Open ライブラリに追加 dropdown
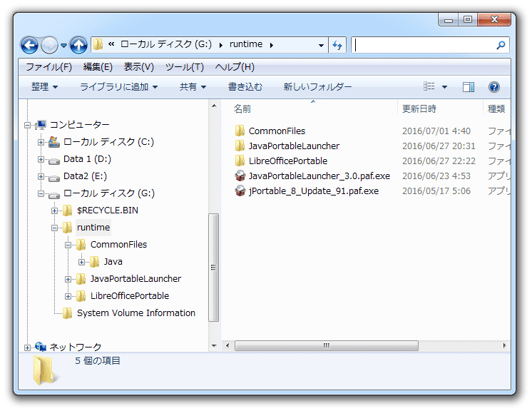The height and width of the screenshot is (411, 532). 119,87
